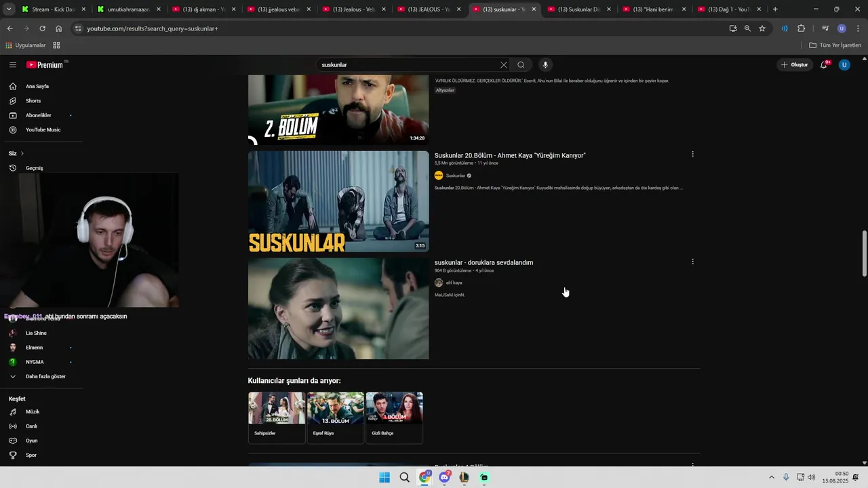Click the Altyazılar badge

[445, 90]
